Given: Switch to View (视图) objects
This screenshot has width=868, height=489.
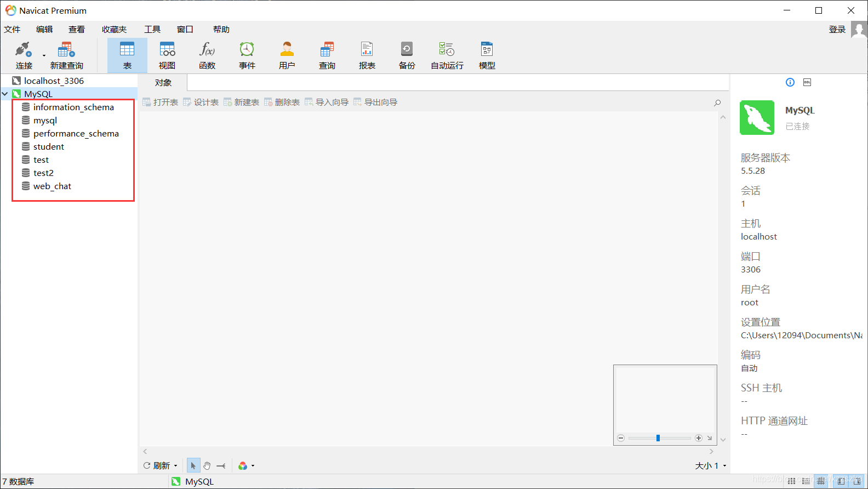Looking at the screenshot, I should (x=167, y=55).
